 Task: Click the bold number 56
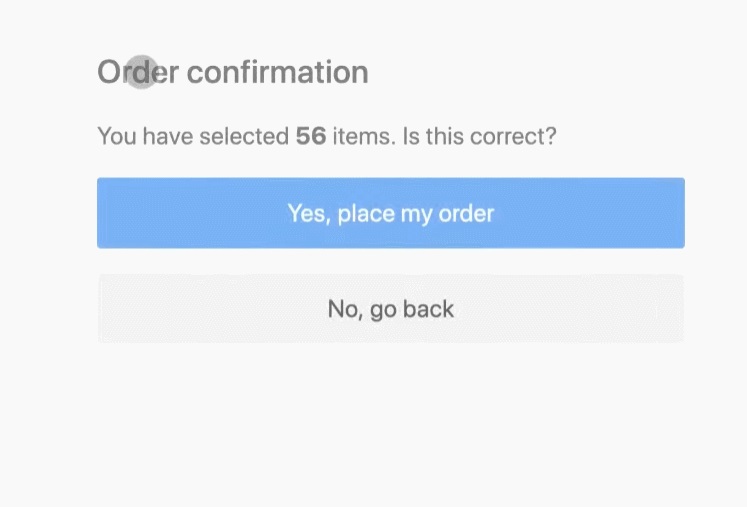coord(311,136)
